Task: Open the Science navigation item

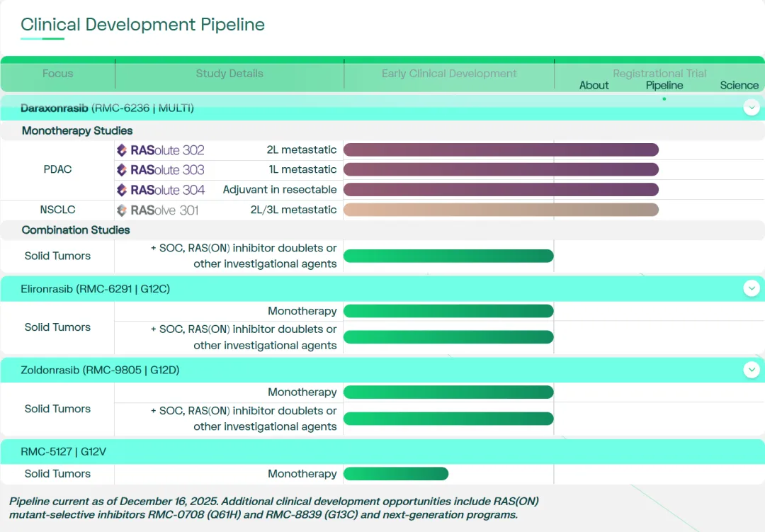Action: [739, 85]
